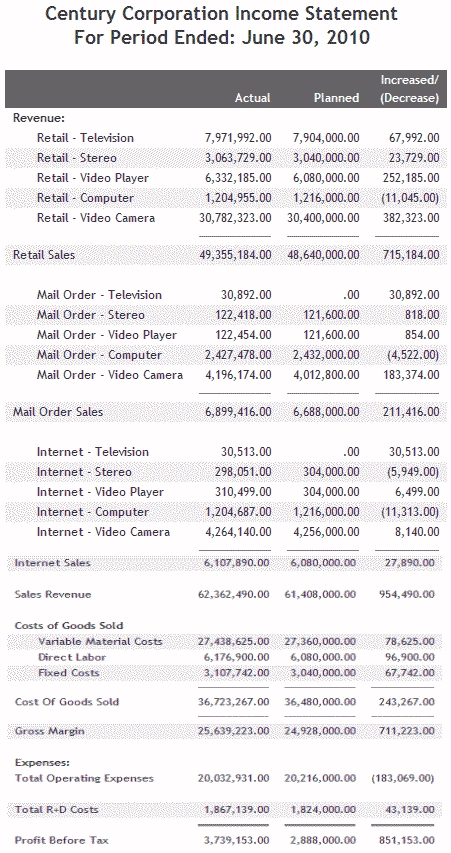Select the Total R+D Costs label
451x853 pixels.
pos(57,809)
